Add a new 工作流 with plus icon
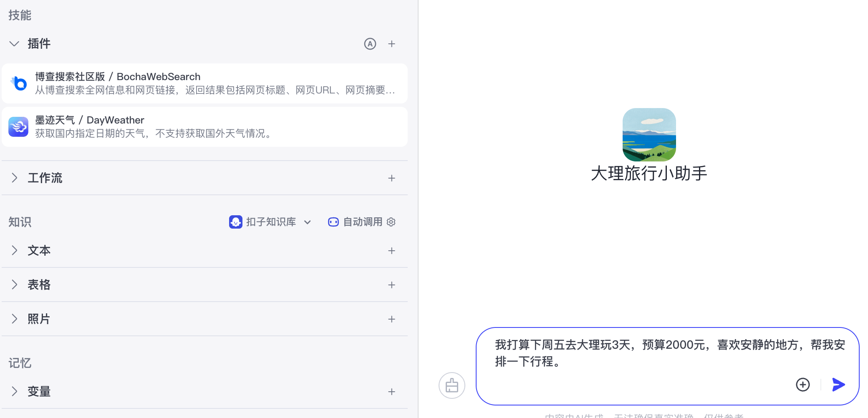Viewport: 868px width, 418px height. click(391, 178)
